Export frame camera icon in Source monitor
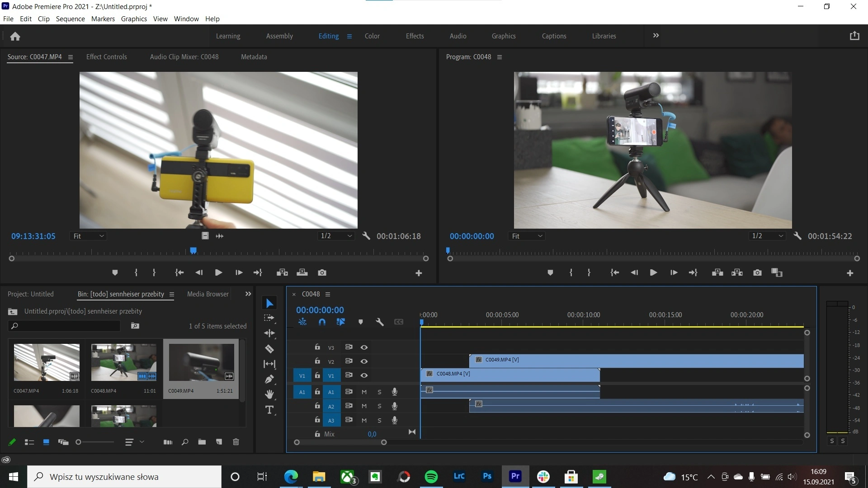The image size is (868, 488). (x=322, y=272)
